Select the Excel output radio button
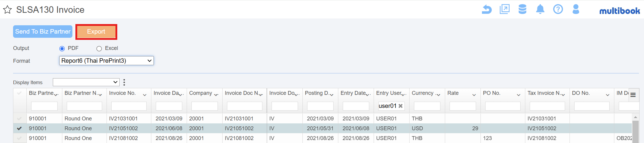Viewport: 644px width, 143px height. tap(99, 48)
